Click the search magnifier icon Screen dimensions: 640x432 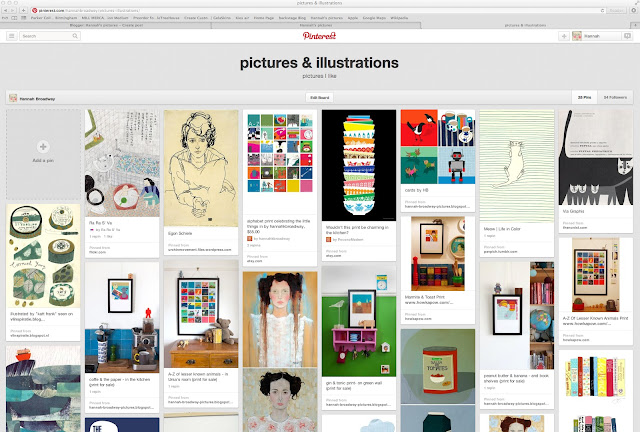coord(75,36)
